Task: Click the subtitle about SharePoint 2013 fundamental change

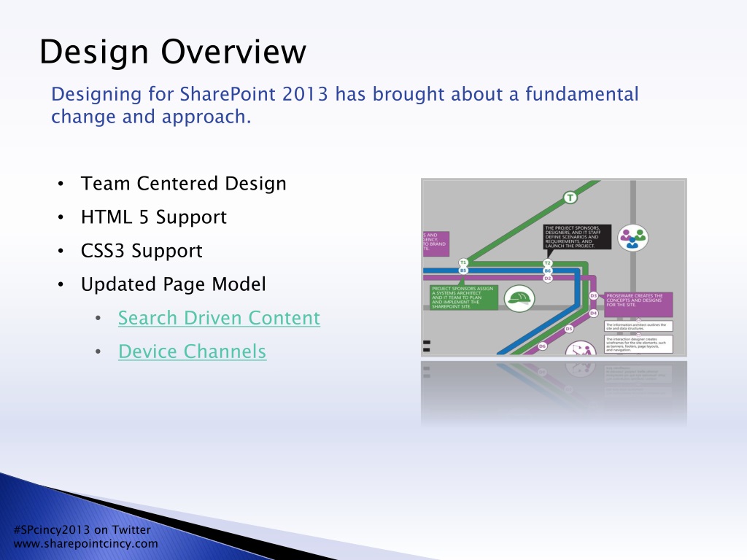Action: pos(345,105)
